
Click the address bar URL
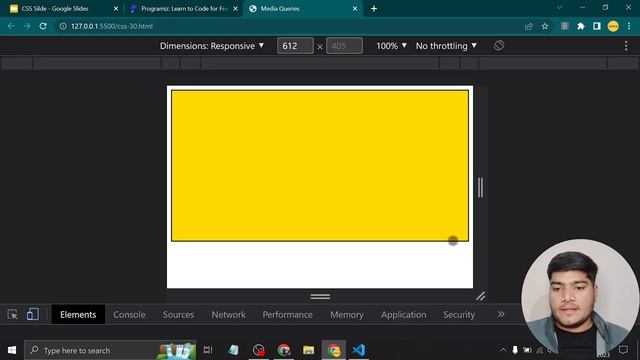[x=112, y=26]
